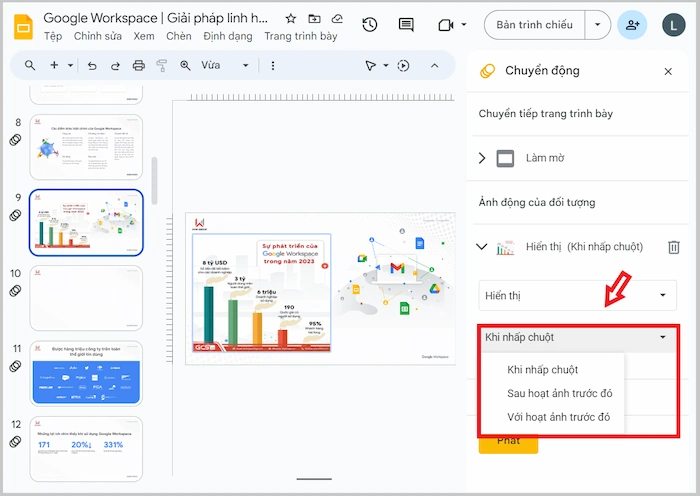
Task: Click Ảnh động của đối tượng heading
Action: coord(537,203)
